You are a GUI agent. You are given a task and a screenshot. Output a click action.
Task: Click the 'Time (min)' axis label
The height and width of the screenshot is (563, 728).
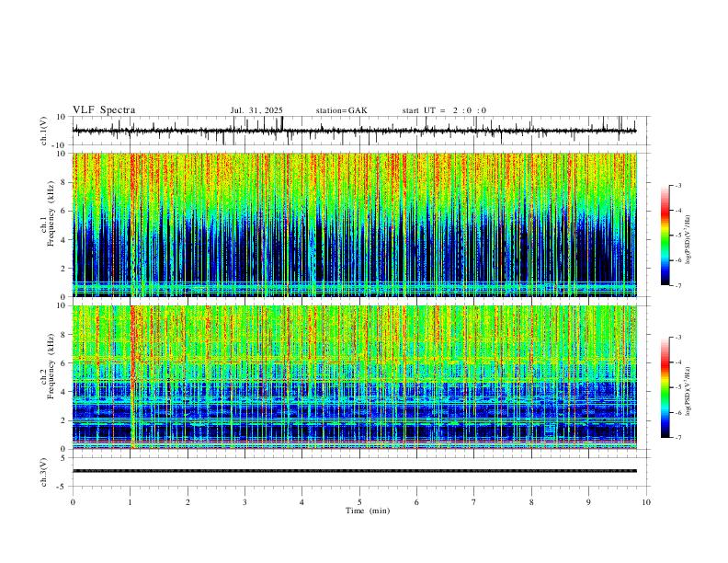pyautogui.click(x=368, y=511)
